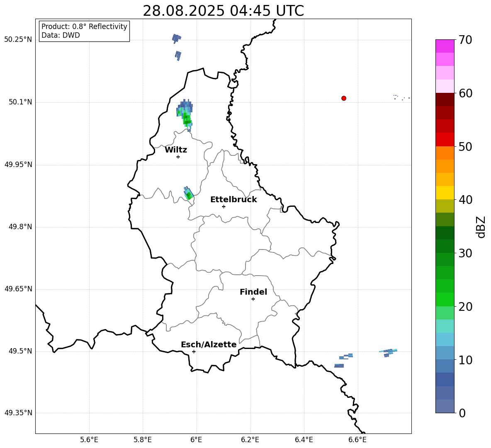Click the Ettelbruck city label
The image size is (491, 448).
233,200
